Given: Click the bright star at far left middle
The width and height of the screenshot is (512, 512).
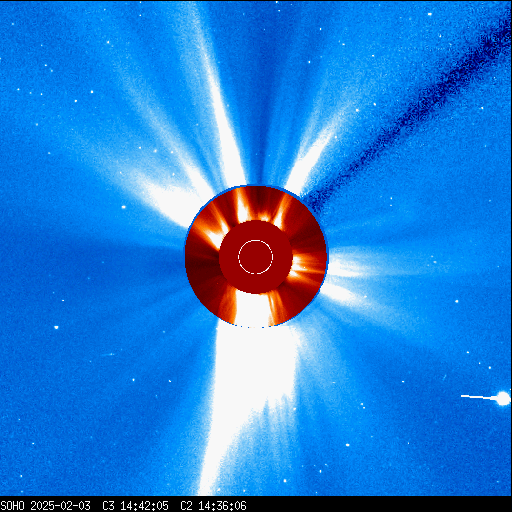Looking at the screenshot, I should coord(56,327).
